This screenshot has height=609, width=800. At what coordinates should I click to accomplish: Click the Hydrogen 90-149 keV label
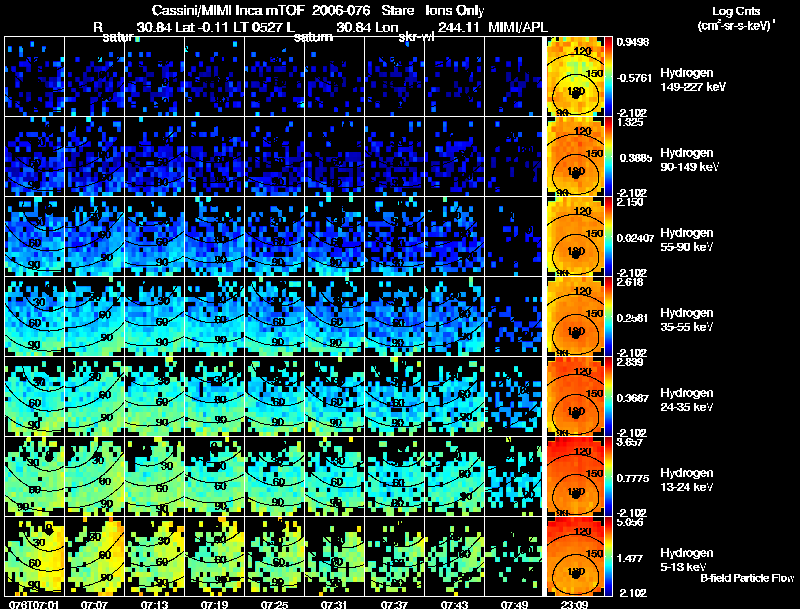[x=690, y=160]
